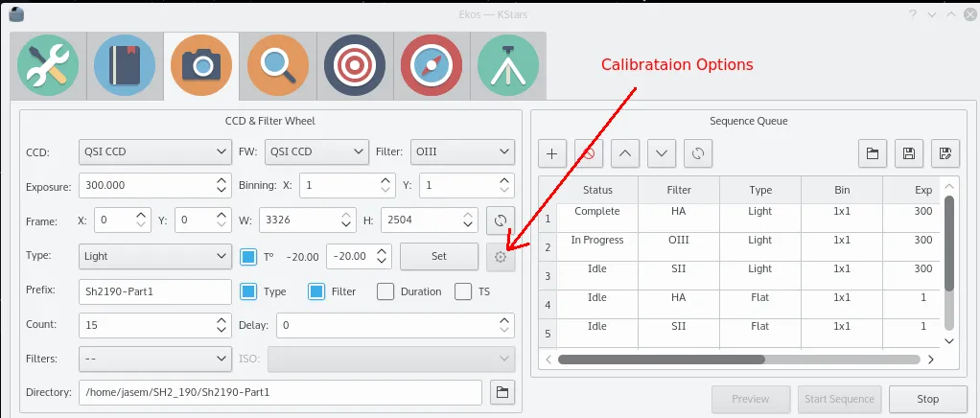Enable the TS timestamp checkbox
Viewport: 980px width, 418px height.
[x=463, y=291]
